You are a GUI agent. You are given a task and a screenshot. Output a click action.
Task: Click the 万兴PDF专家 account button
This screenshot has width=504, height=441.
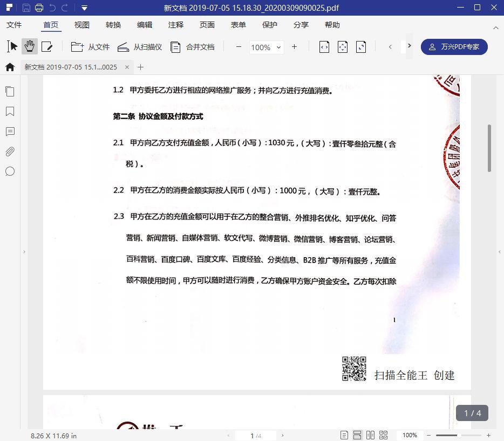(x=454, y=47)
